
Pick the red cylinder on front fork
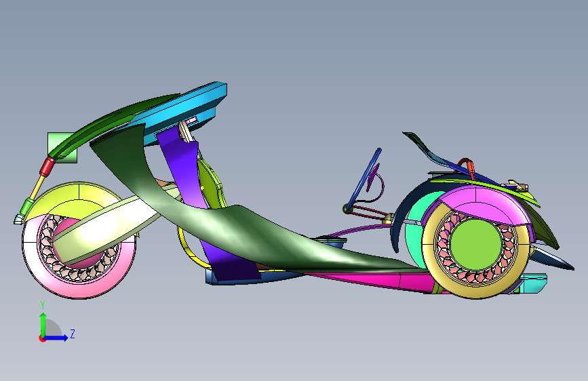pos(47,167)
